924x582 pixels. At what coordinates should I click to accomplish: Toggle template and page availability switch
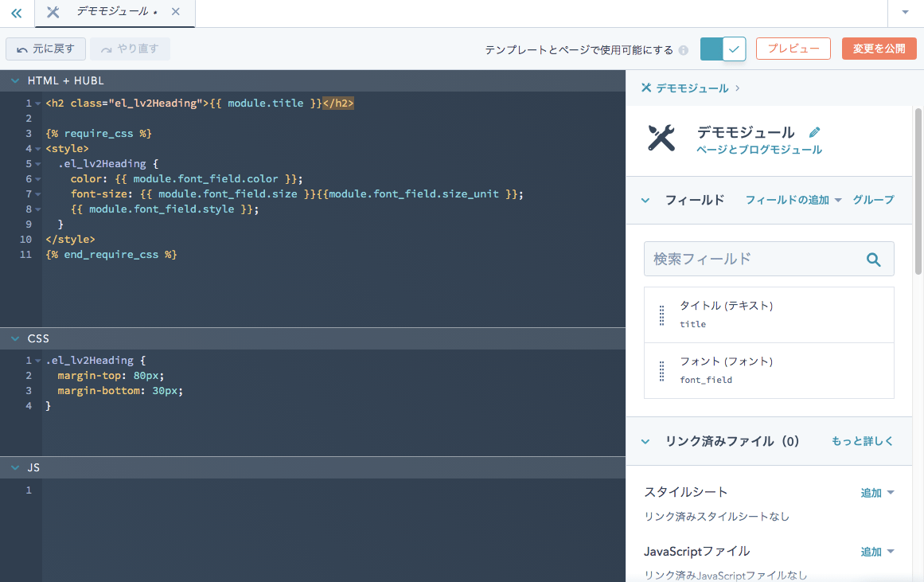(x=722, y=49)
